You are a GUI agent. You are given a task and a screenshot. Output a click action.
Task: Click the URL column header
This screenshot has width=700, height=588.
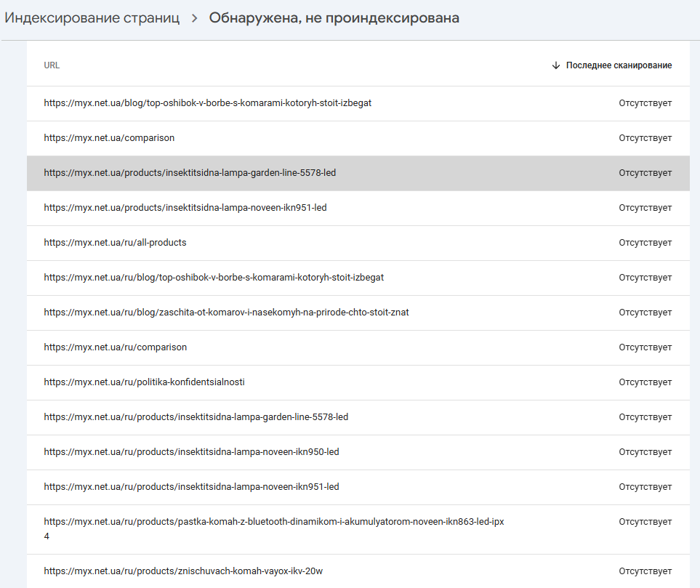[52, 65]
